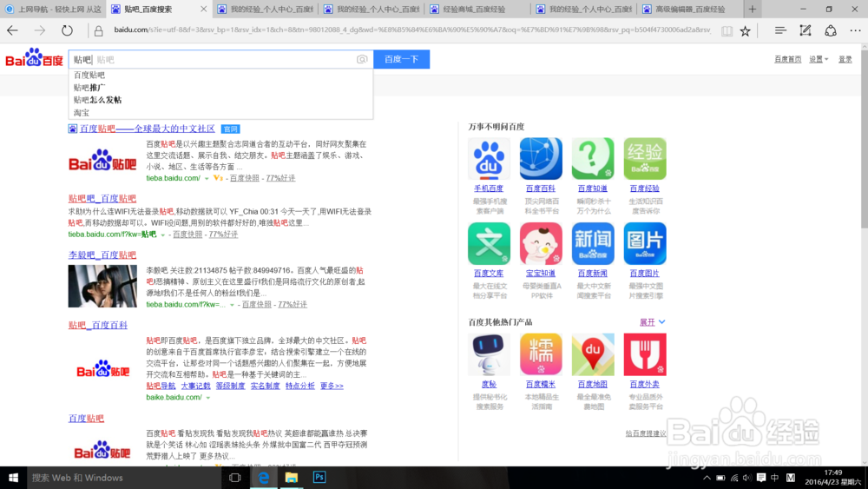This screenshot has height=489, width=868.
Task: Open the Action Center notification icon
Action: 761,478
